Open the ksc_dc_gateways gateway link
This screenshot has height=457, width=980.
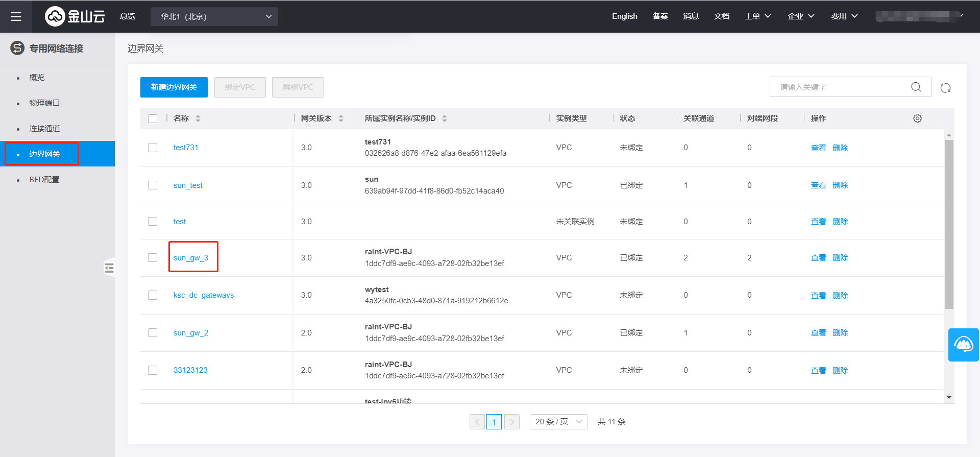click(203, 295)
